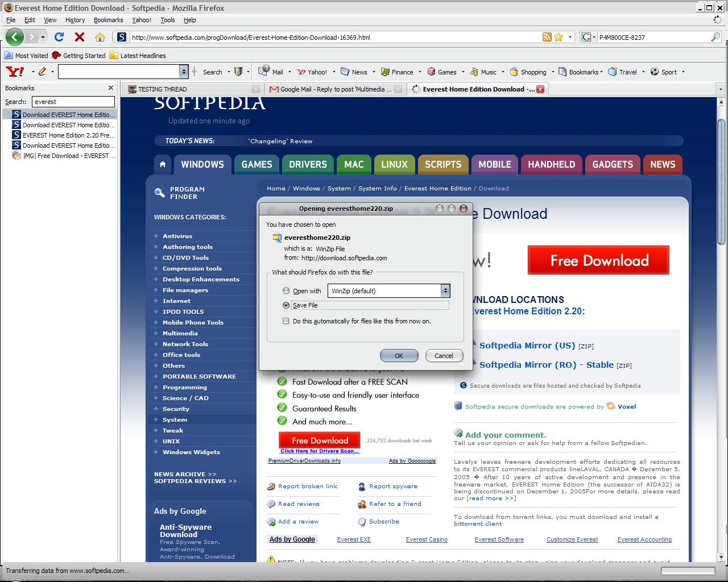Open the Yahoo search box dropdown arrow

click(x=184, y=72)
